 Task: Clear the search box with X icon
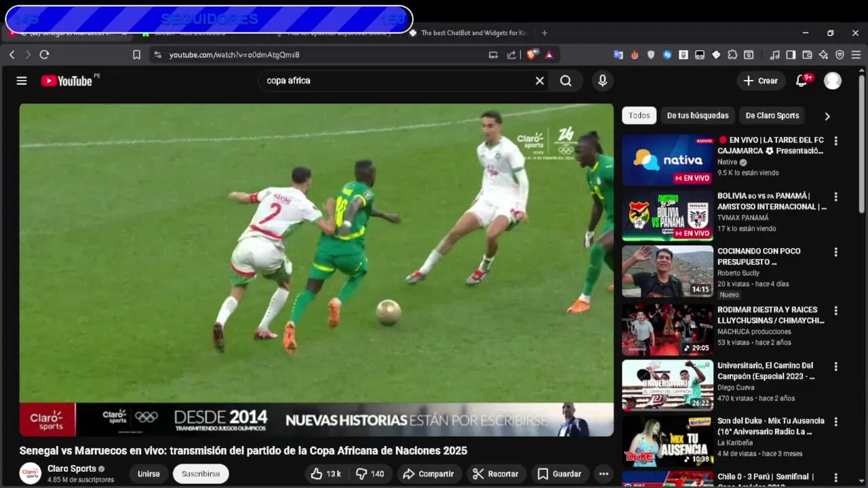point(540,81)
